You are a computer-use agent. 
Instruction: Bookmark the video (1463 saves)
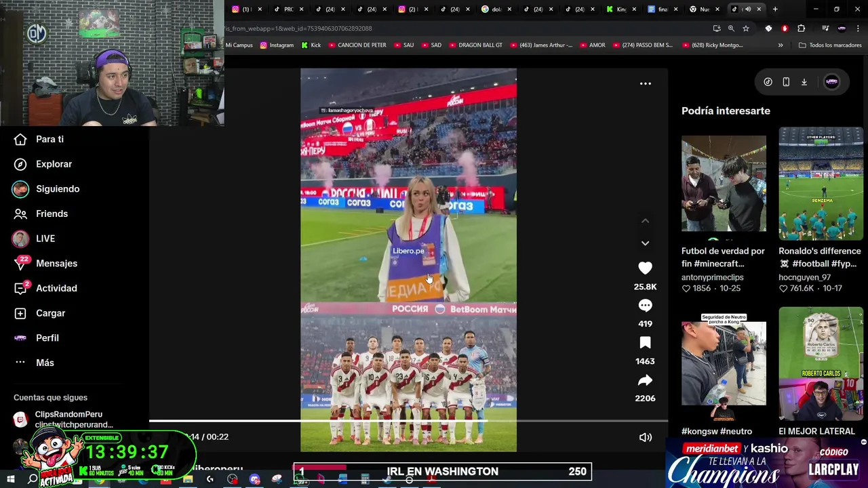click(x=645, y=343)
